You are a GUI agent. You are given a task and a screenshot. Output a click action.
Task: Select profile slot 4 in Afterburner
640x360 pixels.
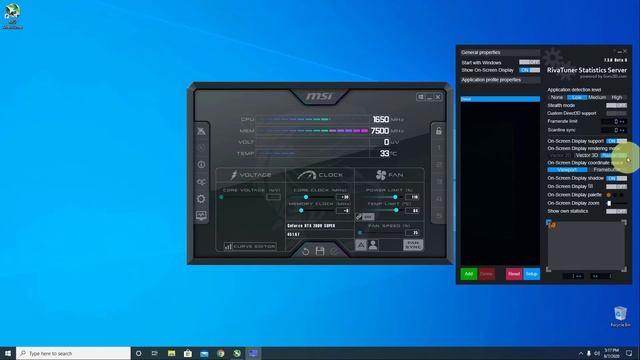439,199
